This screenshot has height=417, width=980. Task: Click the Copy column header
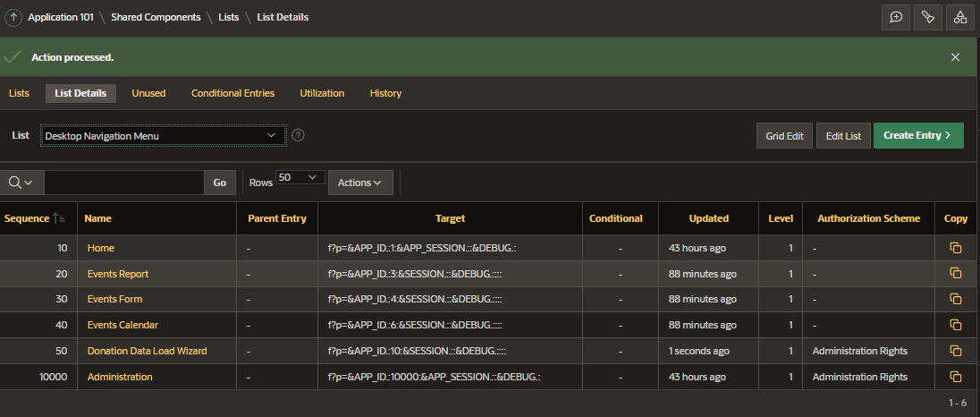(956, 218)
